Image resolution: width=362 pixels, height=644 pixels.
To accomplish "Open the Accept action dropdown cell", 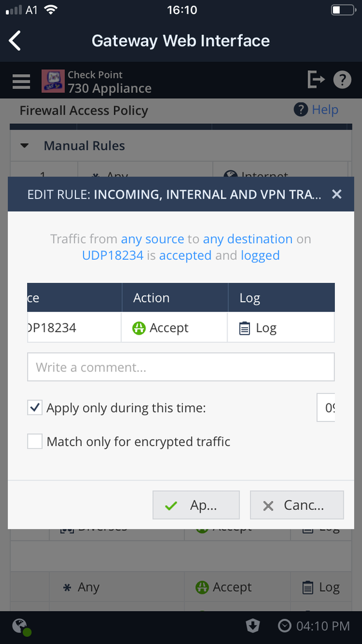I will pyautogui.click(x=175, y=327).
